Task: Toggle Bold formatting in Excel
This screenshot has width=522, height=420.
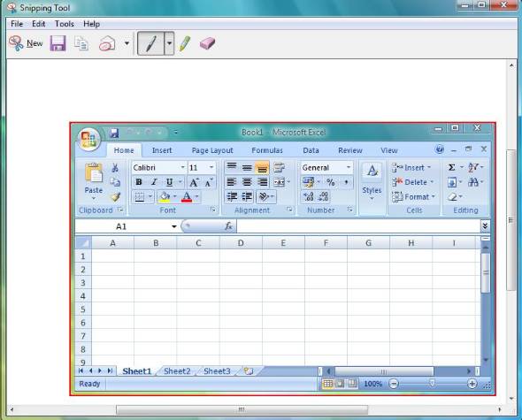Action: pyautogui.click(x=139, y=182)
